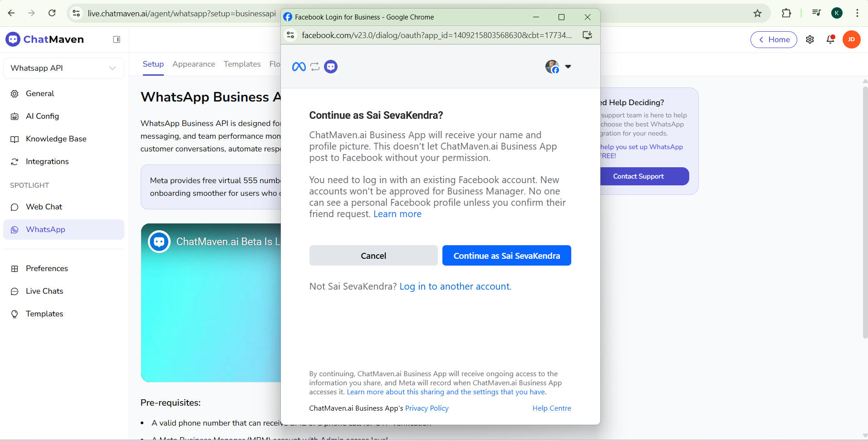
Task: Cancel the Facebook login dialog
Action: pyautogui.click(x=373, y=256)
